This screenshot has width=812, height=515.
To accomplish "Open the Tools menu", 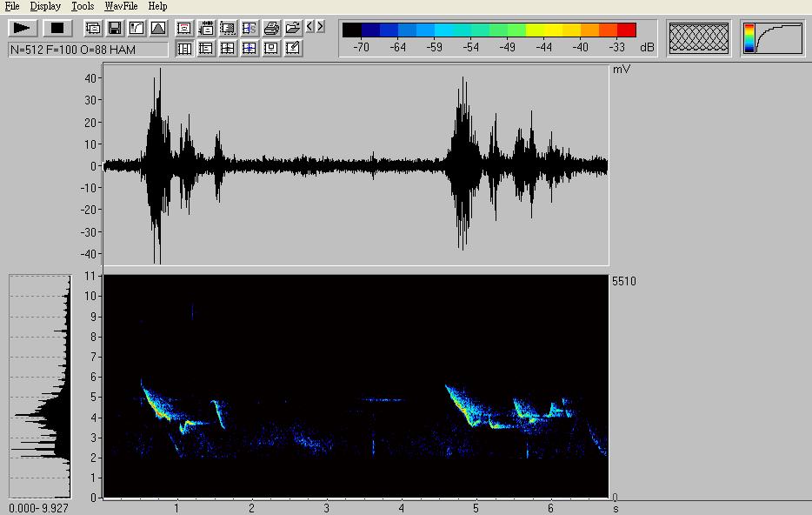I will click(83, 6).
